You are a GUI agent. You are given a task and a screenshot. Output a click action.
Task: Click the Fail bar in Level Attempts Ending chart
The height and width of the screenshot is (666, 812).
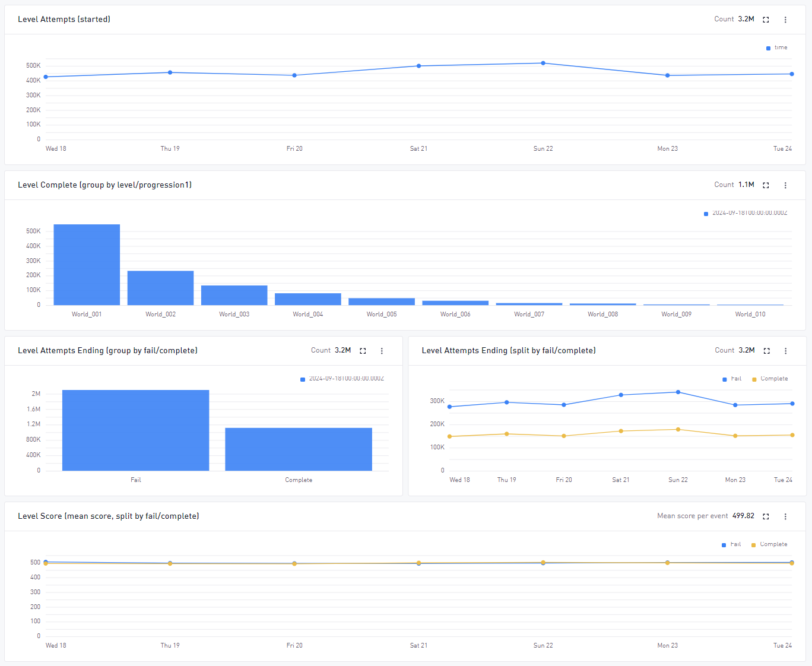pyautogui.click(x=136, y=430)
